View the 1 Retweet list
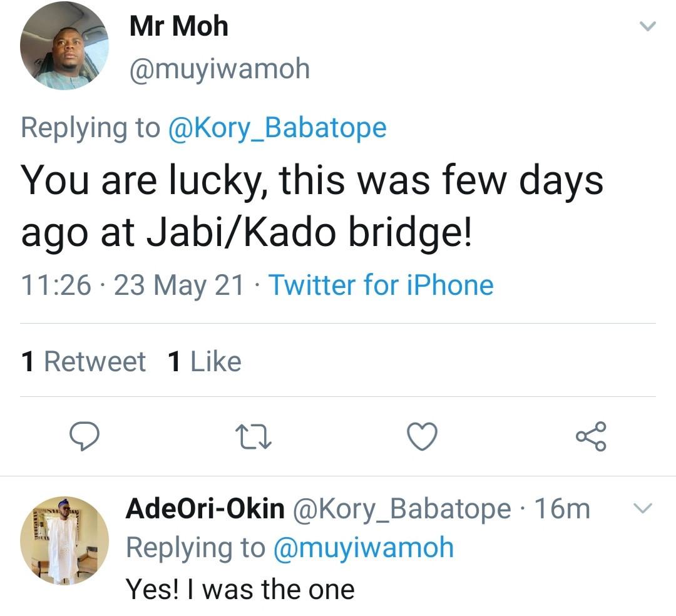Image resolution: width=676 pixels, height=616 pixels. tap(83, 362)
